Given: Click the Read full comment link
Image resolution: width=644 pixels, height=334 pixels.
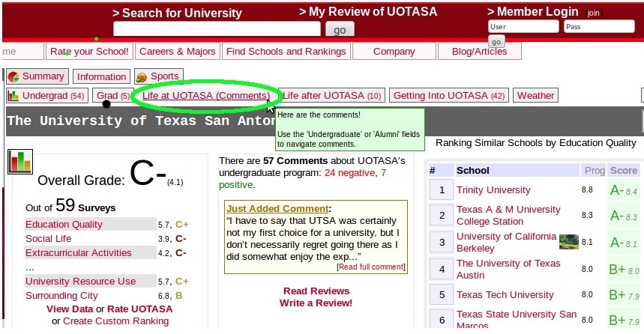Looking at the screenshot, I should pos(371,267).
